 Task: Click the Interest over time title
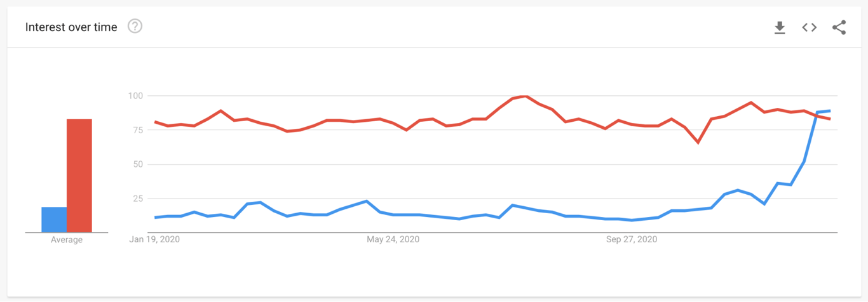(71, 27)
